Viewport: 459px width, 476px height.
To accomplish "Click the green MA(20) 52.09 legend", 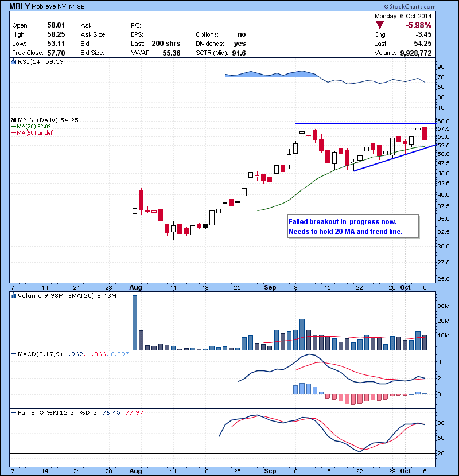I will 31,127.
